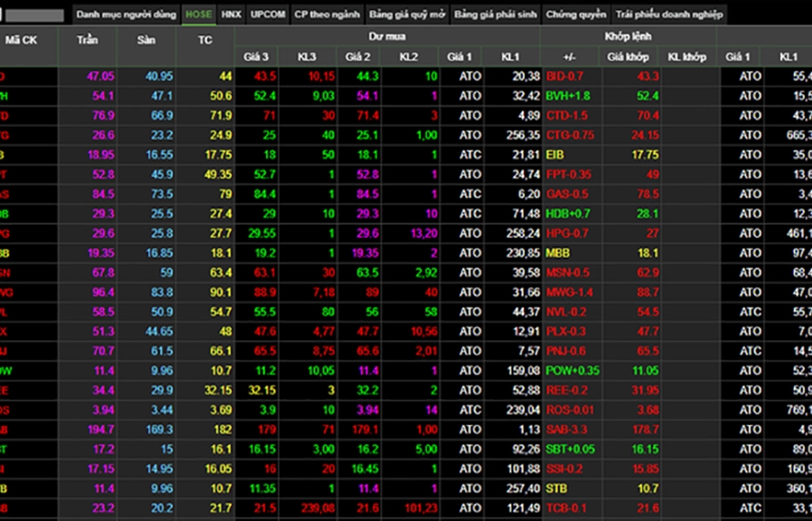Click the stock search input box
The image size is (812, 521).
(35, 16)
